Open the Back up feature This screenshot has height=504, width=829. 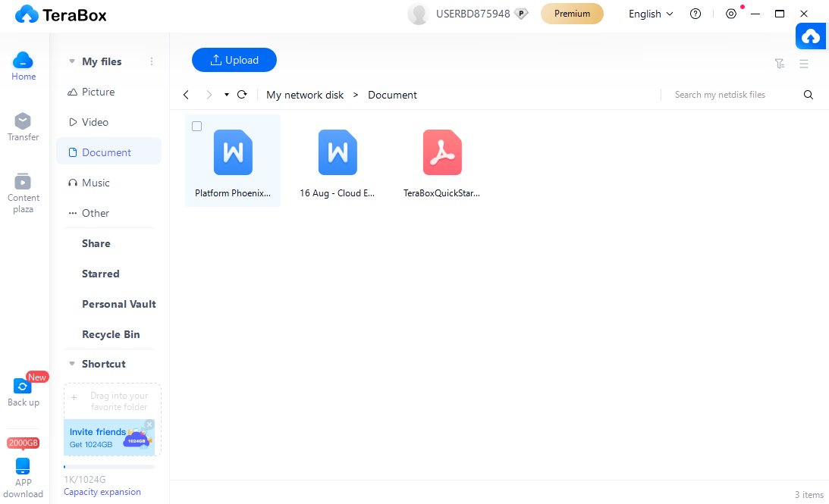[23, 393]
